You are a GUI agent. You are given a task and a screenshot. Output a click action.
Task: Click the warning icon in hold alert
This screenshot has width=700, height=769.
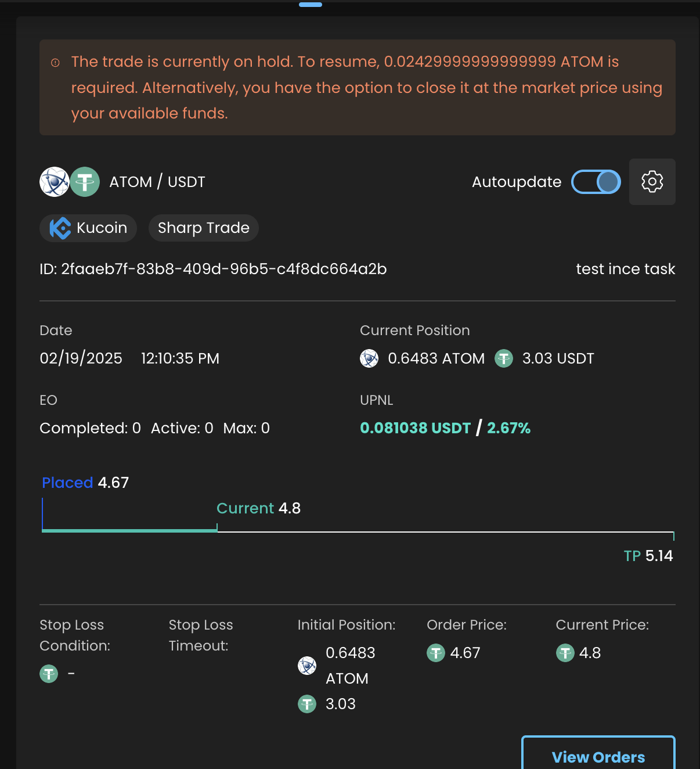[56, 63]
